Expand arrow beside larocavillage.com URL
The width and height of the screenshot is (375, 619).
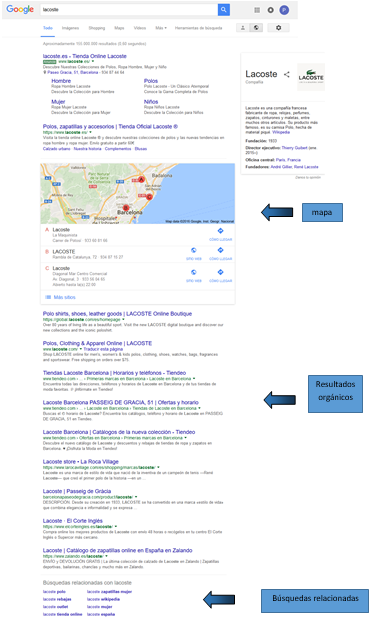[x=158, y=467]
